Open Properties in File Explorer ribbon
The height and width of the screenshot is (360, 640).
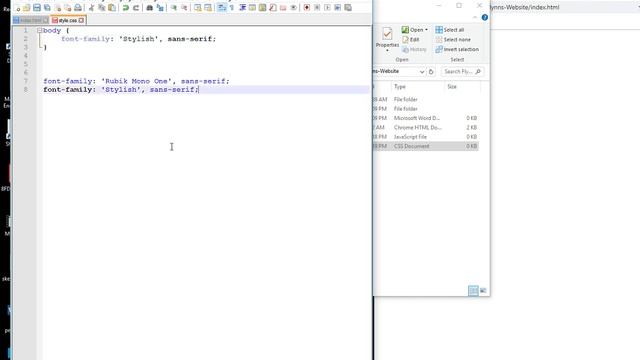pos(387,39)
